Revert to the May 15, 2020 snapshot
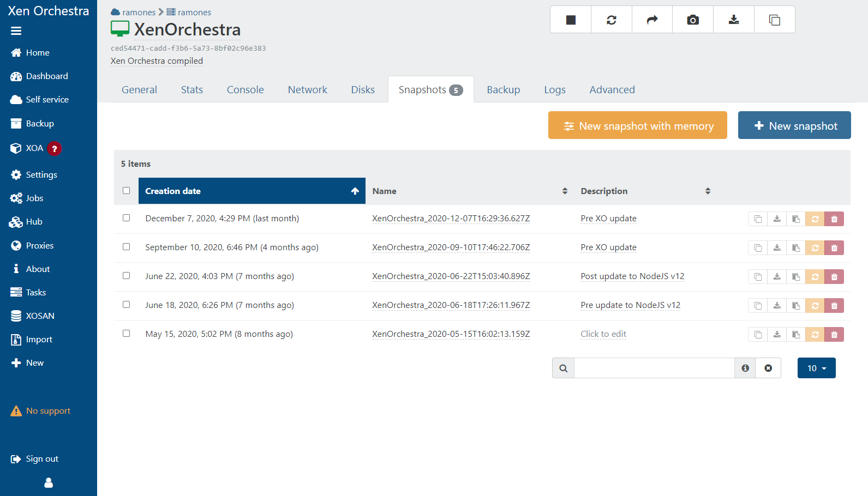 point(815,335)
